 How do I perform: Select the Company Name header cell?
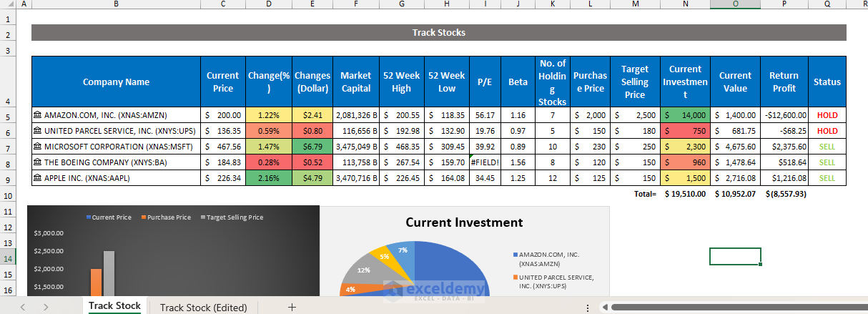pos(116,82)
